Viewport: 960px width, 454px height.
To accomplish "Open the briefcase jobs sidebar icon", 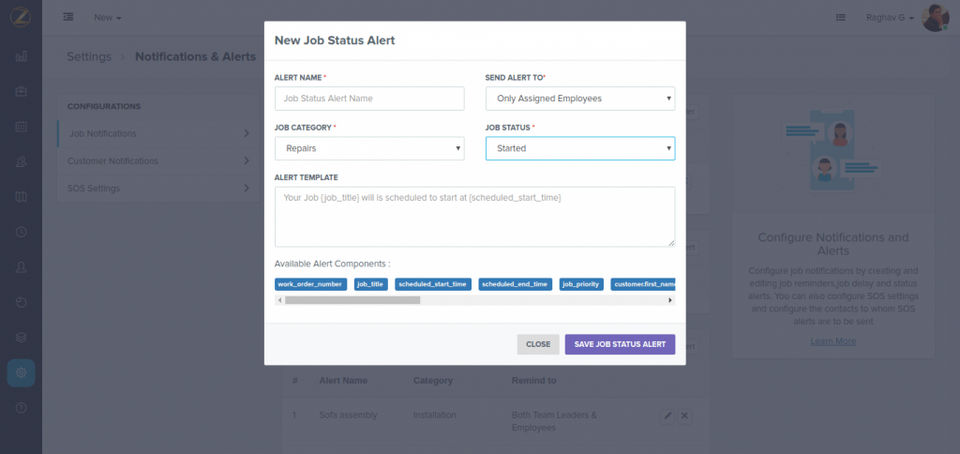I will click(21, 91).
